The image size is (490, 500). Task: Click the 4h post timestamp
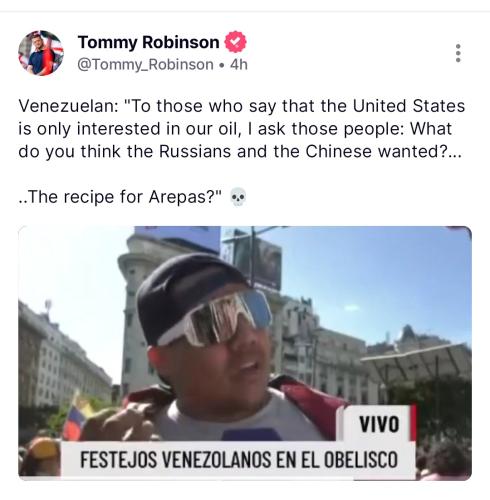pos(239,64)
